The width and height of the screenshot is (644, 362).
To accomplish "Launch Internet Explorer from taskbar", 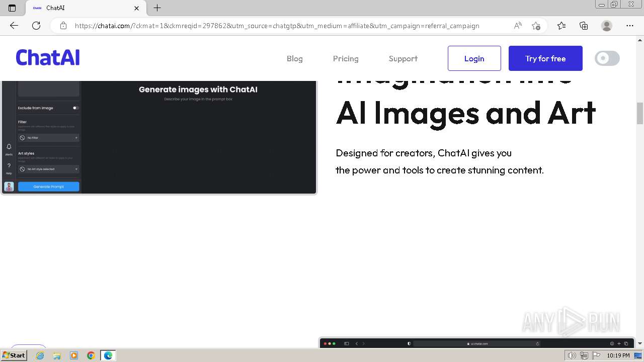I will click(x=40, y=355).
